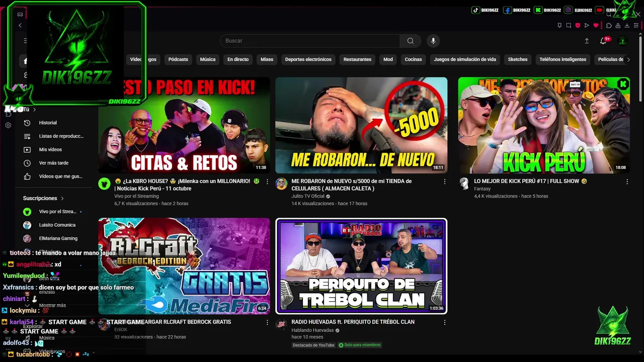Open RADIO HUEVADAS ft. PERIQUITO title link

coord(353,322)
